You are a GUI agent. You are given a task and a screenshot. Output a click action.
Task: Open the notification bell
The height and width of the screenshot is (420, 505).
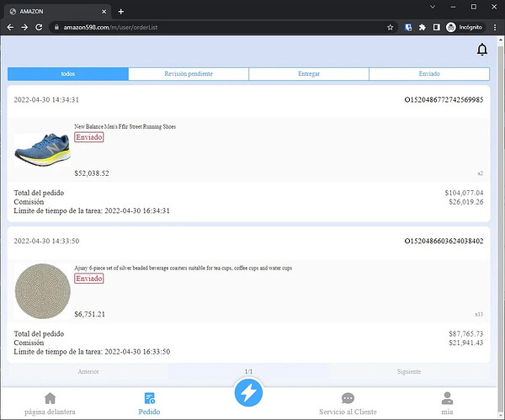click(x=481, y=50)
